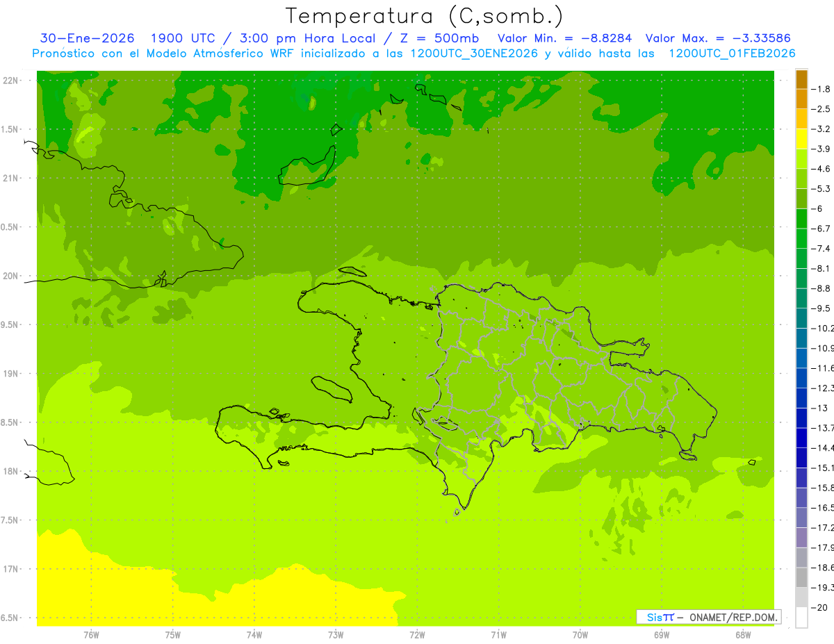This screenshot has height=644, width=834.
Task: Click the "-13" colorbar value
Action: click(x=821, y=408)
